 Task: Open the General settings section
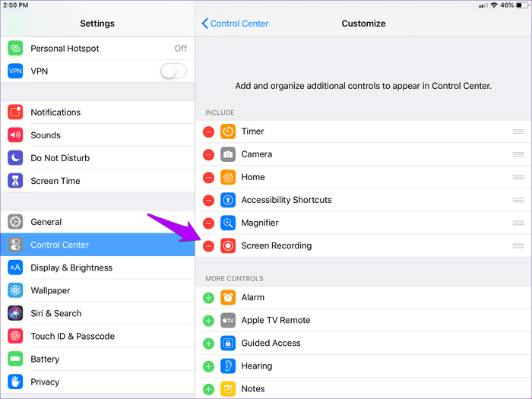[46, 222]
